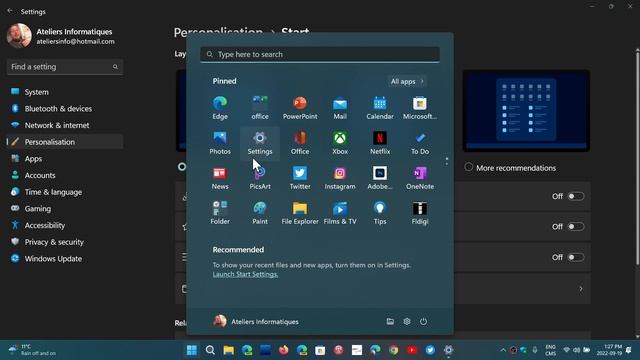Click the Windows Start button on taskbar
The height and width of the screenshot is (360, 640).
click(191, 350)
